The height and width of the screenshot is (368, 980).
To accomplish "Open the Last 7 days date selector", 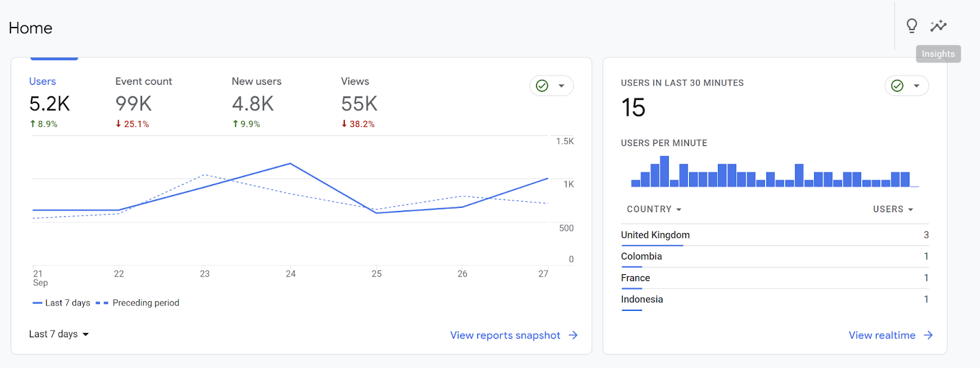I will pyautogui.click(x=59, y=334).
